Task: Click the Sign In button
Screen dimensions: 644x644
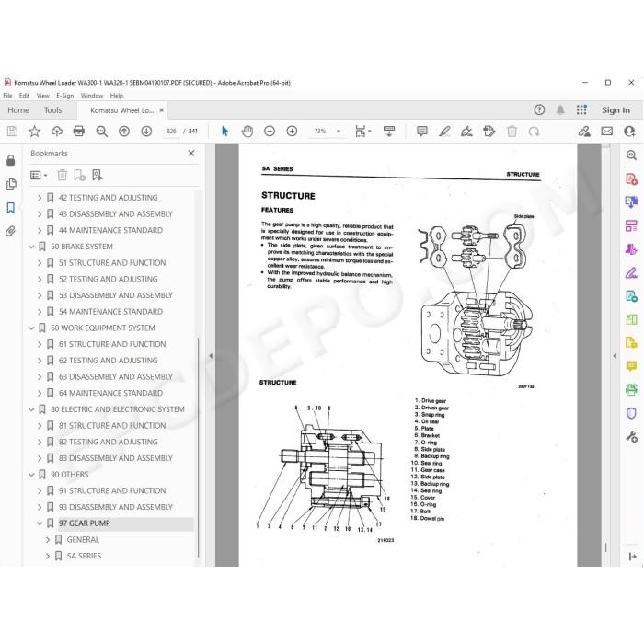Action: click(x=615, y=110)
